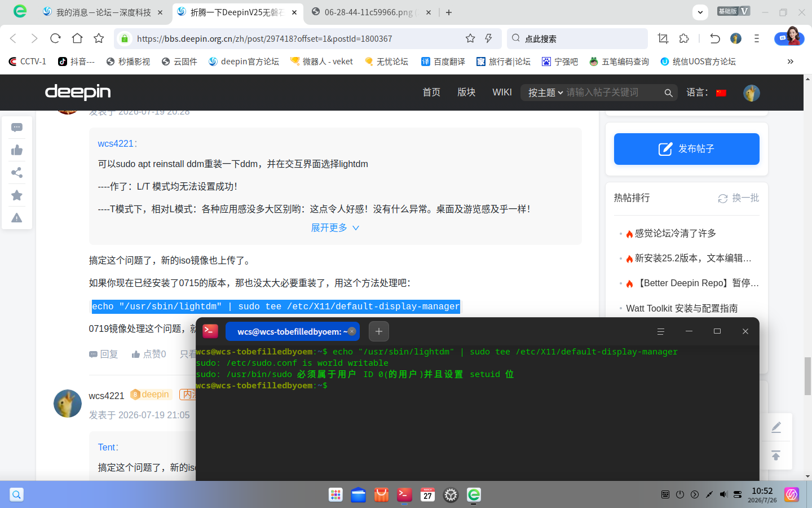The height and width of the screenshot is (508, 812).
Task: Jump to top with the up-arrow icon
Action: pos(776,455)
